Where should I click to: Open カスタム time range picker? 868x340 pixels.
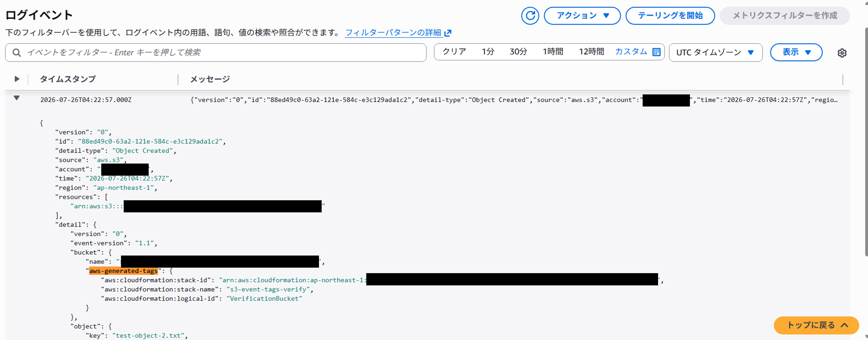pyautogui.click(x=631, y=52)
